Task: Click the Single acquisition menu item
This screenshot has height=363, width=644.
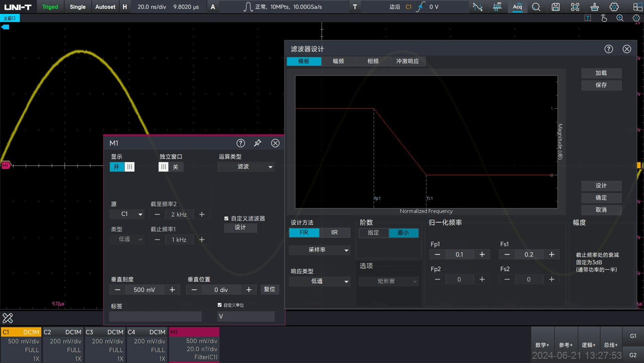Action: click(78, 7)
